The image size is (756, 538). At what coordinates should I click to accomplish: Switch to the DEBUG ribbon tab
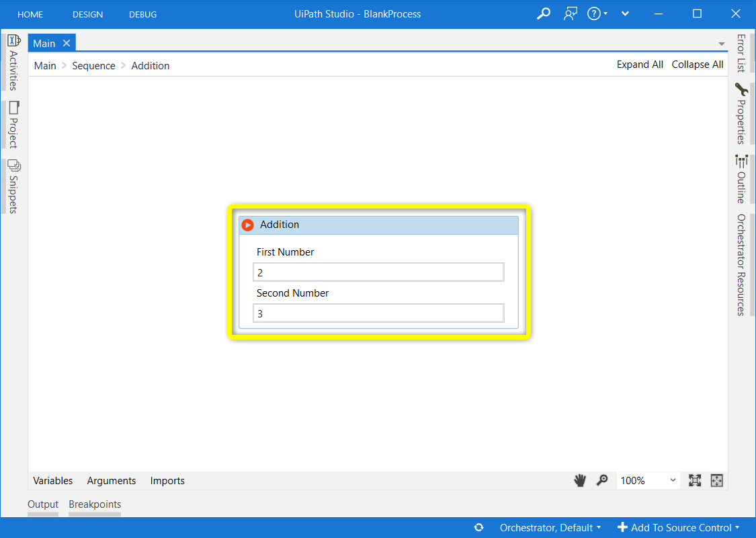(142, 14)
